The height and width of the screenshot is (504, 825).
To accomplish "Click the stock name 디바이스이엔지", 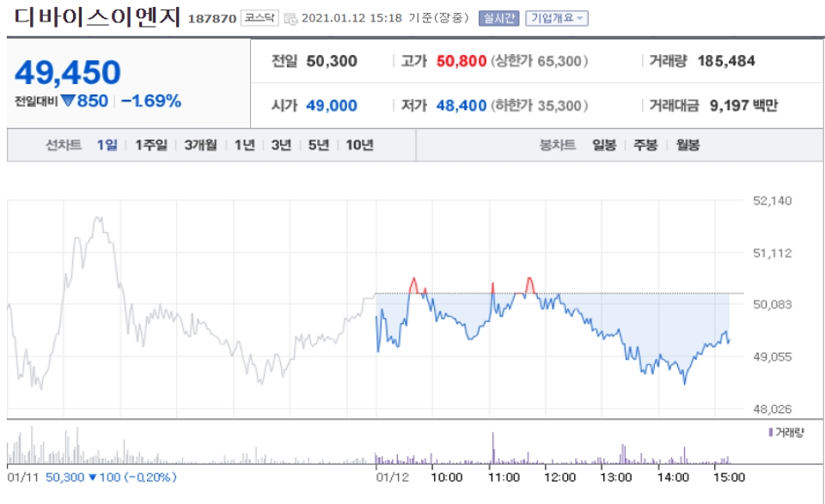I will [97, 17].
